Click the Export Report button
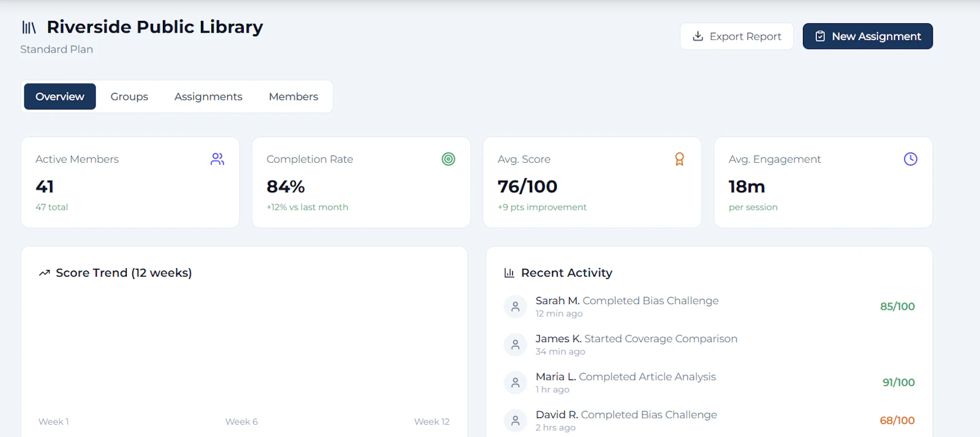Viewport: 980px width, 437px height. pos(737,37)
